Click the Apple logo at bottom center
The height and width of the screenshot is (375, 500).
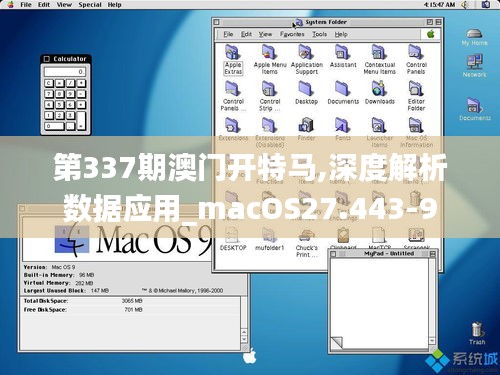click(249, 356)
